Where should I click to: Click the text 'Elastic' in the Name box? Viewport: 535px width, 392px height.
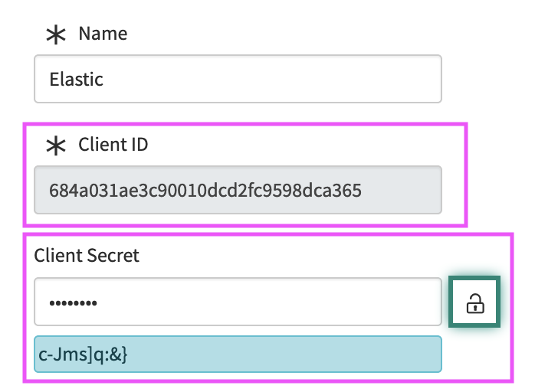click(76, 79)
